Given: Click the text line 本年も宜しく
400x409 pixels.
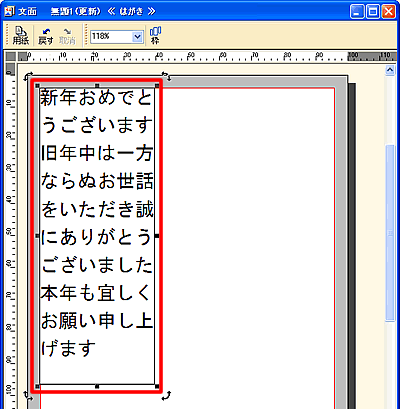Looking at the screenshot, I should click(x=97, y=293).
